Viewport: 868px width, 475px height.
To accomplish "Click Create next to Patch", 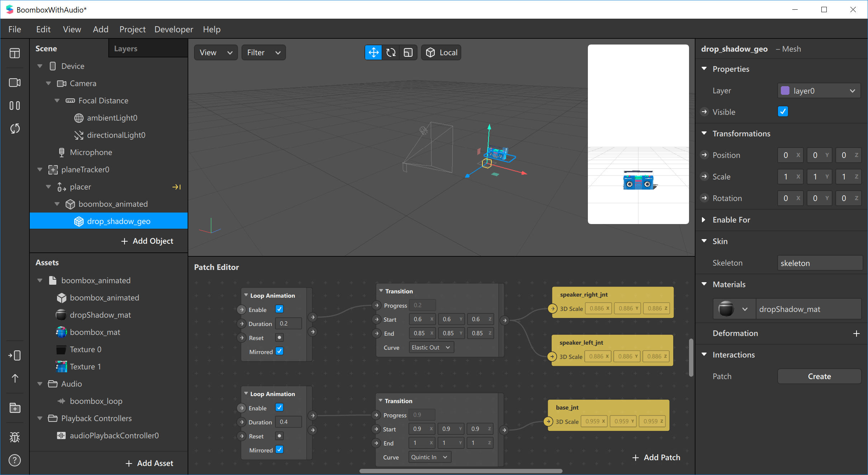I will (819, 376).
